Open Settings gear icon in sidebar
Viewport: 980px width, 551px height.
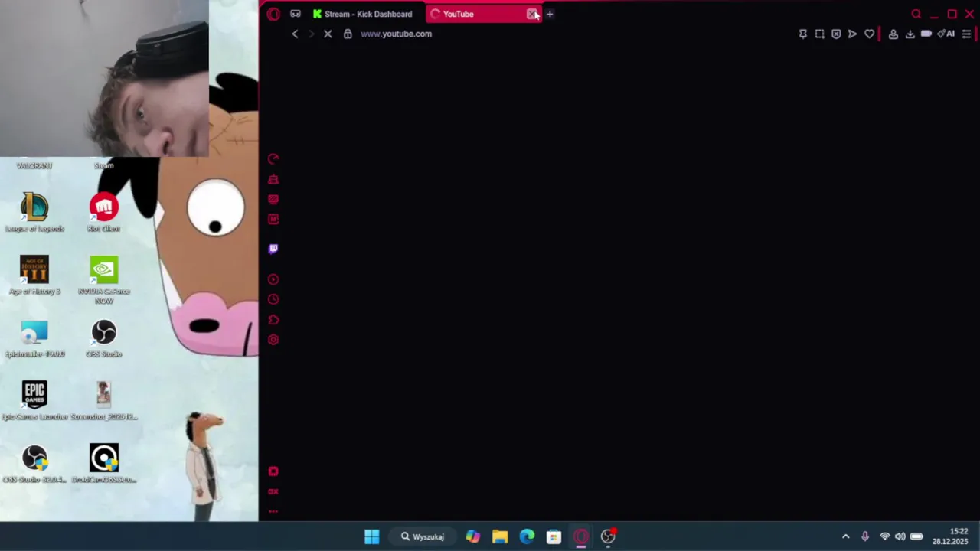273,340
